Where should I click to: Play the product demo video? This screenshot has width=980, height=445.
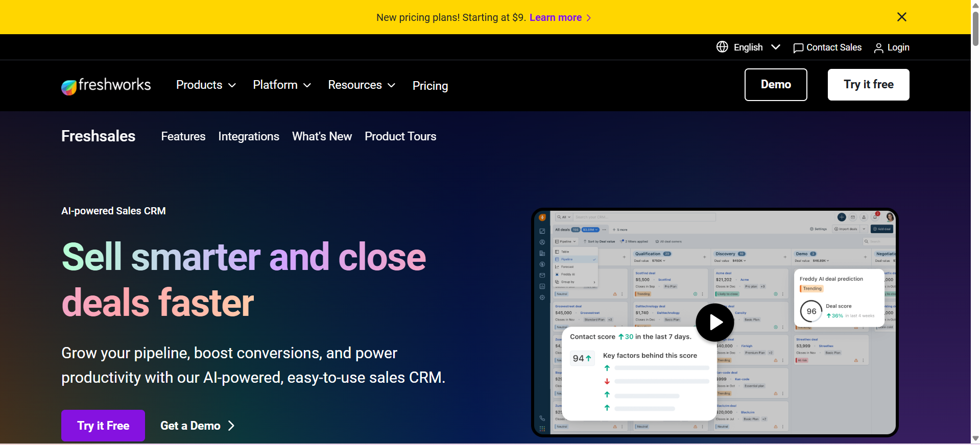click(x=714, y=323)
